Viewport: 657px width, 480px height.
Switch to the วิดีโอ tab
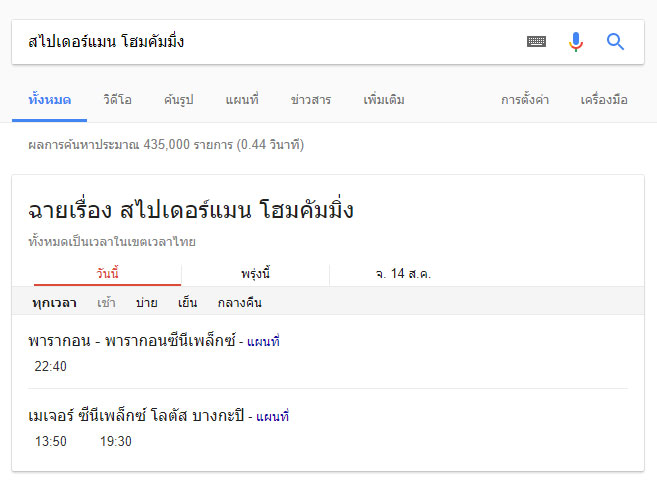pyautogui.click(x=117, y=100)
